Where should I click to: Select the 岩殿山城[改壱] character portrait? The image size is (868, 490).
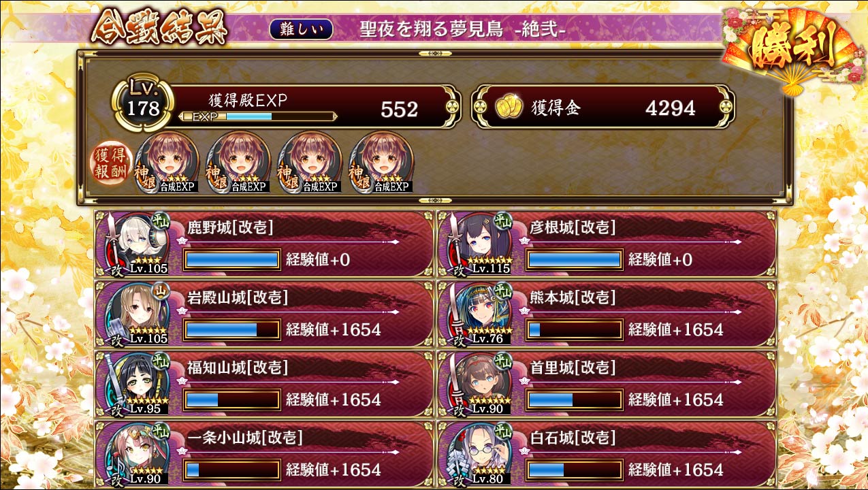[135, 314]
